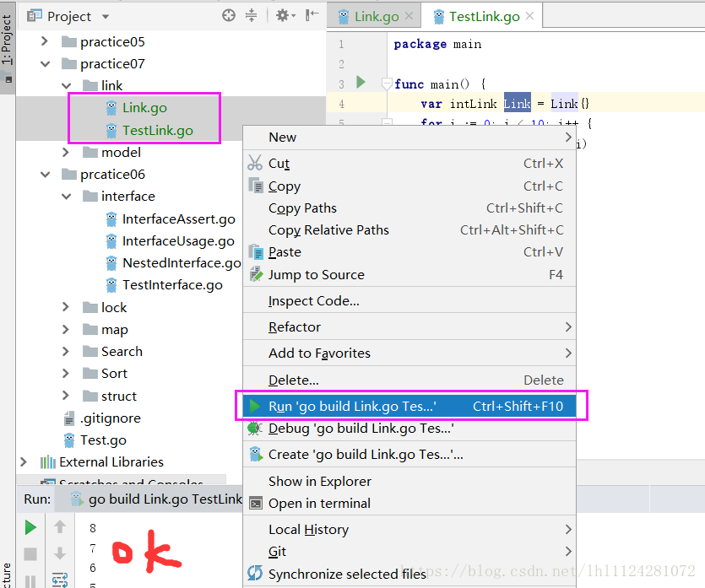The image size is (705, 588).
Task: Select Test.go in the project tree
Action: point(101,440)
